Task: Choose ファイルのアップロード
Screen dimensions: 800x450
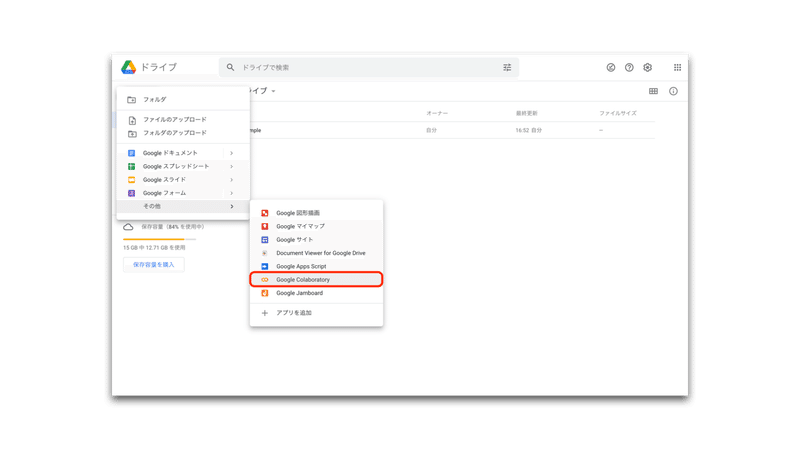Action: [x=183, y=120]
